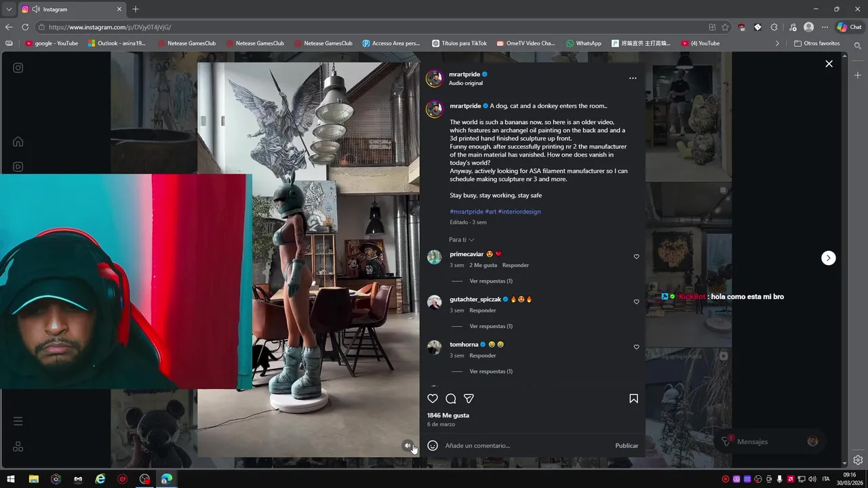Like the post with the heart icon
The image size is (868, 488).
pos(433,399)
